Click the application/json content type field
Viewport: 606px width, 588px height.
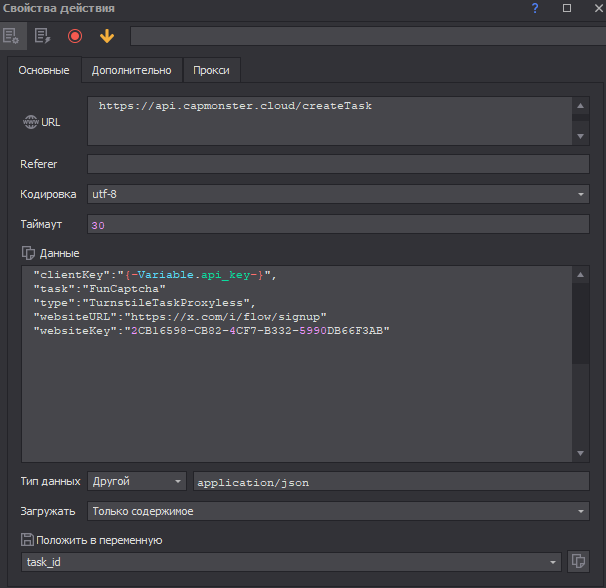(390, 482)
